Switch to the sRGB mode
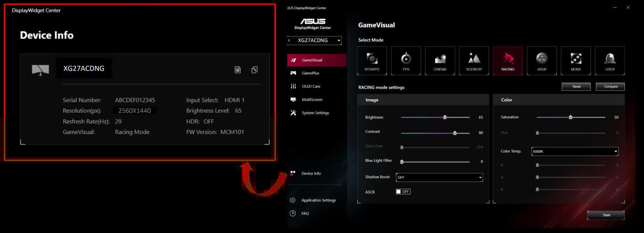This screenshot has width=644, height=233. 542,61
